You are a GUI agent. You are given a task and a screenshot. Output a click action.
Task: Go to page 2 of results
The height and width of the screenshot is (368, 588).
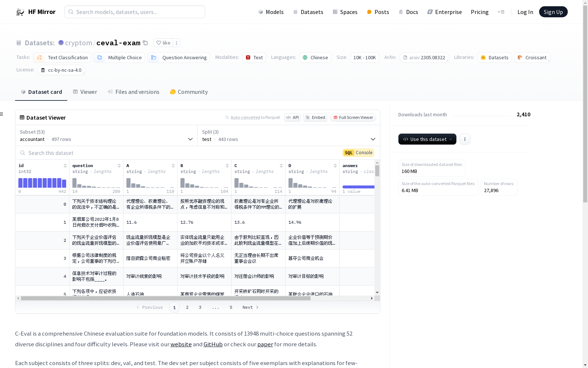187,307
